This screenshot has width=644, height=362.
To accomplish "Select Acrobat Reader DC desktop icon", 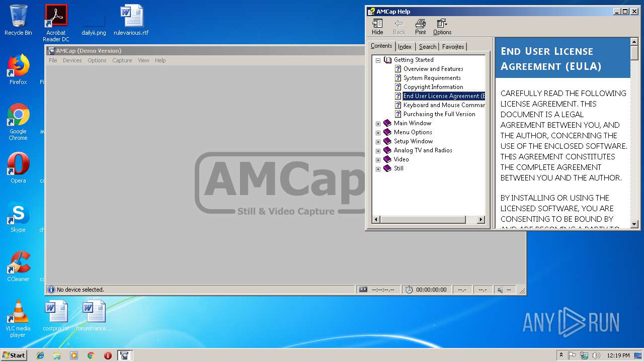I will tap(56, 23).
